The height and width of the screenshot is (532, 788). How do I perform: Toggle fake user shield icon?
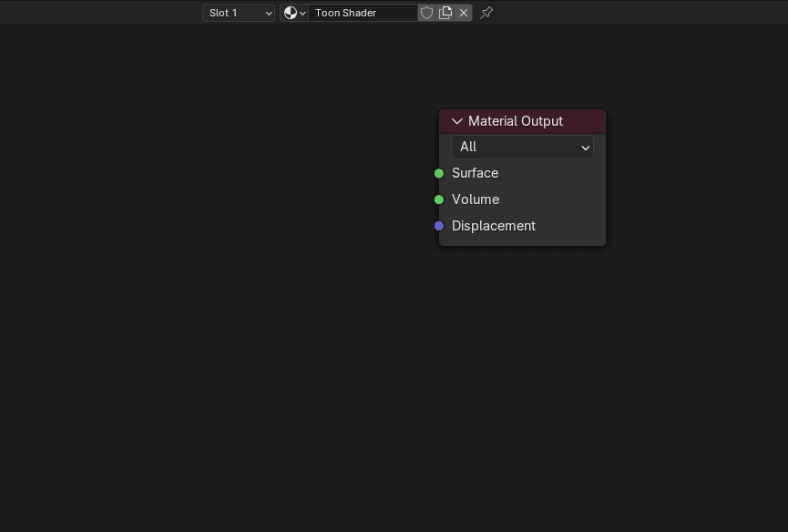point(426,13)
